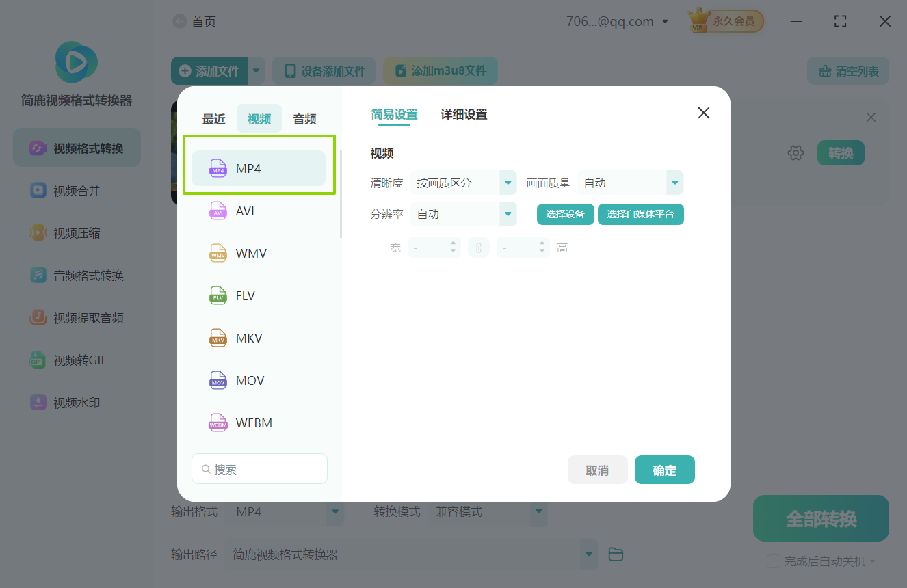Click the 搜索 input field
Viewport: 907px width, 588px height.
coord(259,468)
